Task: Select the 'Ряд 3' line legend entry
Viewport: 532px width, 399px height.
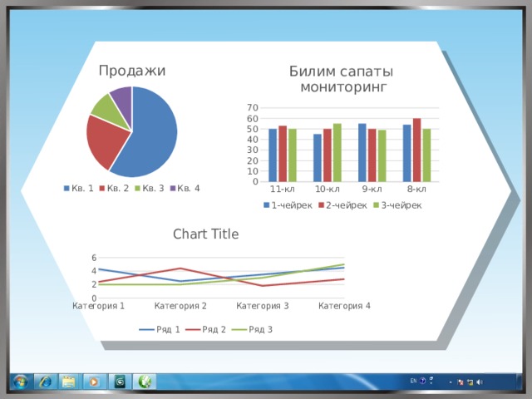Action: 252,329
